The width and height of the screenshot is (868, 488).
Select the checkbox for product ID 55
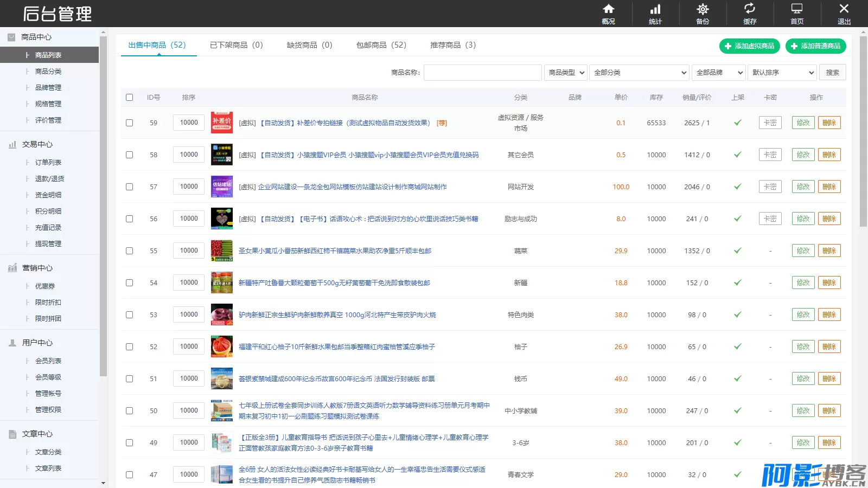pyautogui.click(x=129, y=251)
